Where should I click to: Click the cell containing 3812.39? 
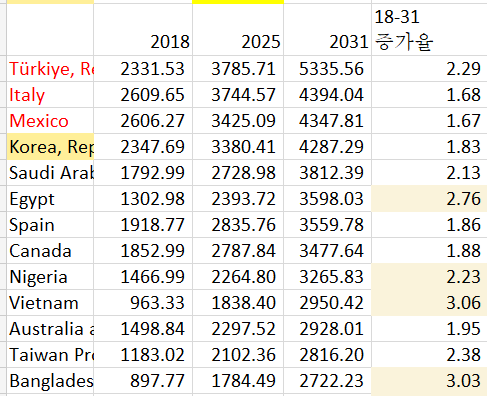pyautogui.click(x=327, y=173)
